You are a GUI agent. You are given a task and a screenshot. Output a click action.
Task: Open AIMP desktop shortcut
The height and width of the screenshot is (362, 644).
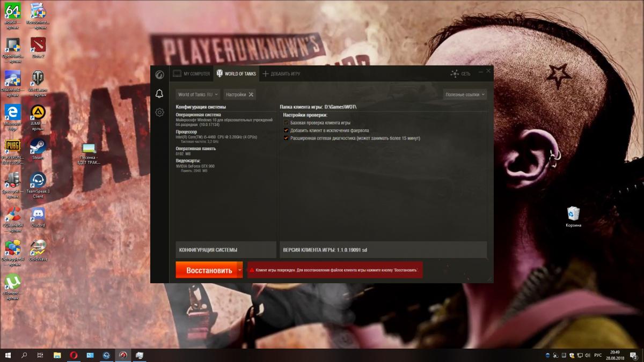click(x=38, y=116)
